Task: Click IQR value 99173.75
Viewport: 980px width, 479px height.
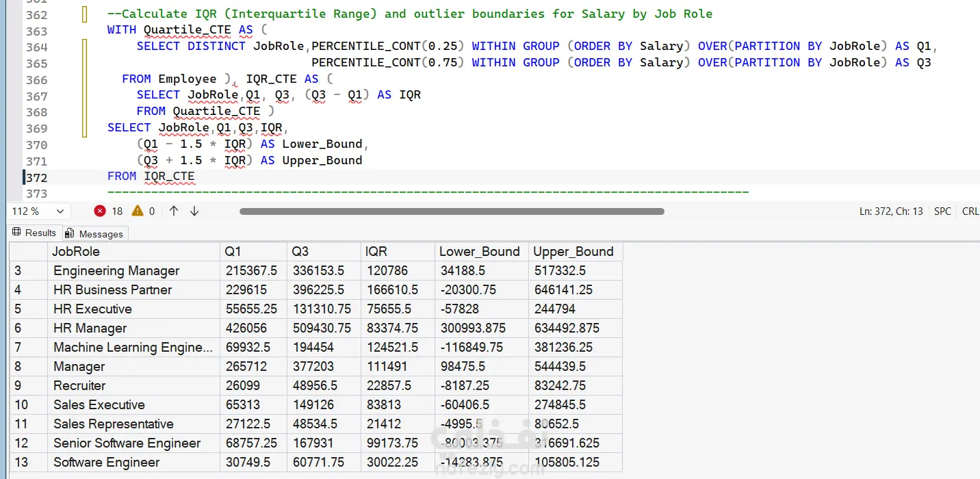Action: 398,443
